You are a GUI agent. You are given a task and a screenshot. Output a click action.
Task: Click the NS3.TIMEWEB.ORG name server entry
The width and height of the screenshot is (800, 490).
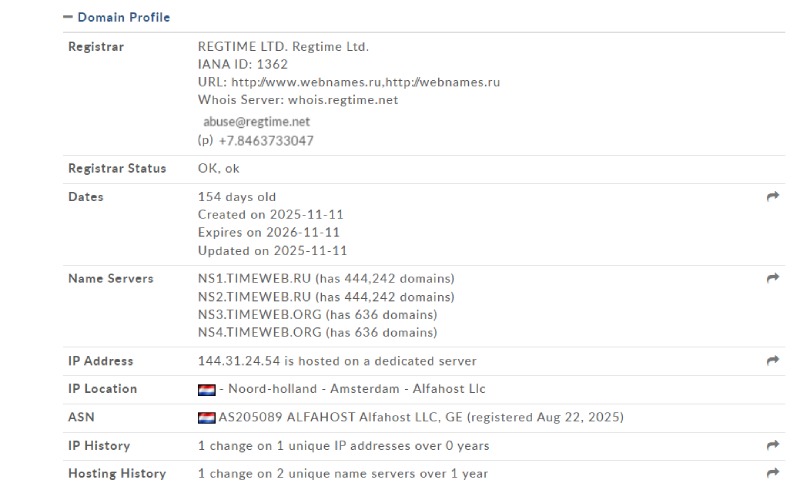[259, 314]
